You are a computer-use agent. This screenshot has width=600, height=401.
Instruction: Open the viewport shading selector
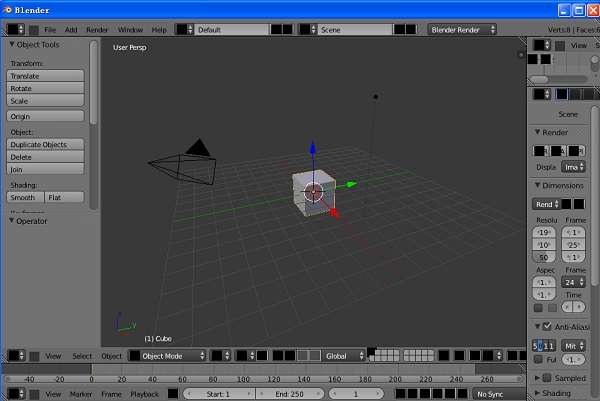tap(221, 355)
